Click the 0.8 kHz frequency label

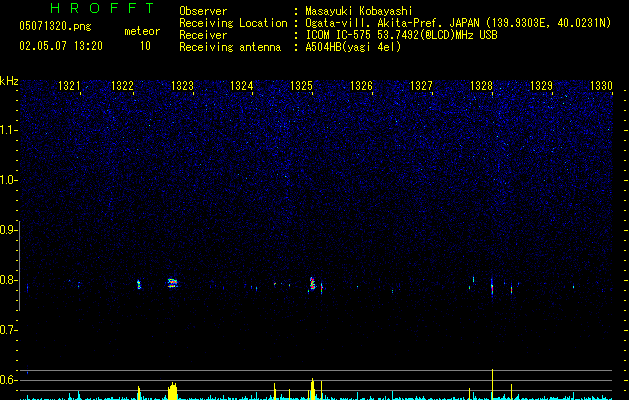click(8, 280)
